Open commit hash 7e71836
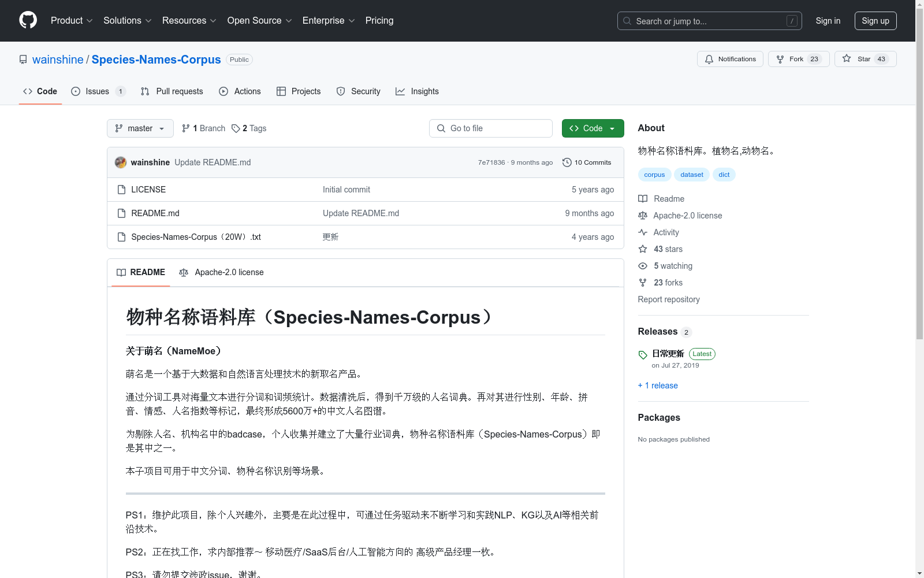This screenshot has height=578, width=924. (x=491, y=162)
